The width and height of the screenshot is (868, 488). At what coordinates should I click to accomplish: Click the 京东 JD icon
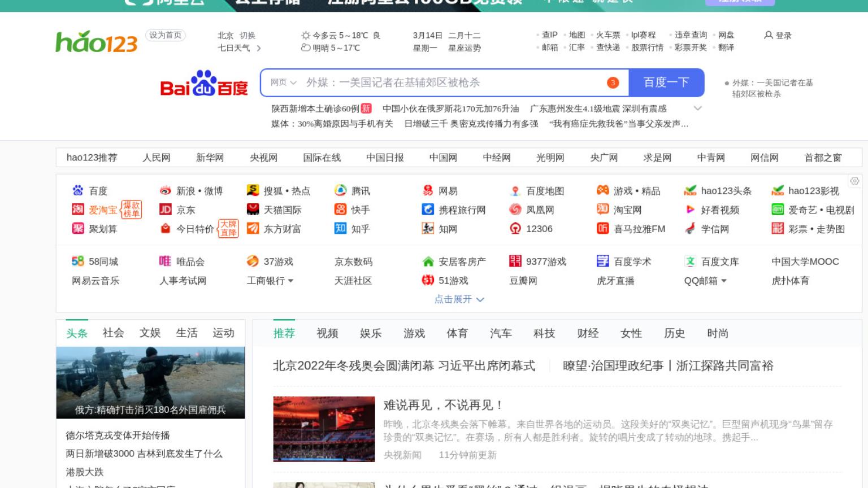(x=165, y=210)
